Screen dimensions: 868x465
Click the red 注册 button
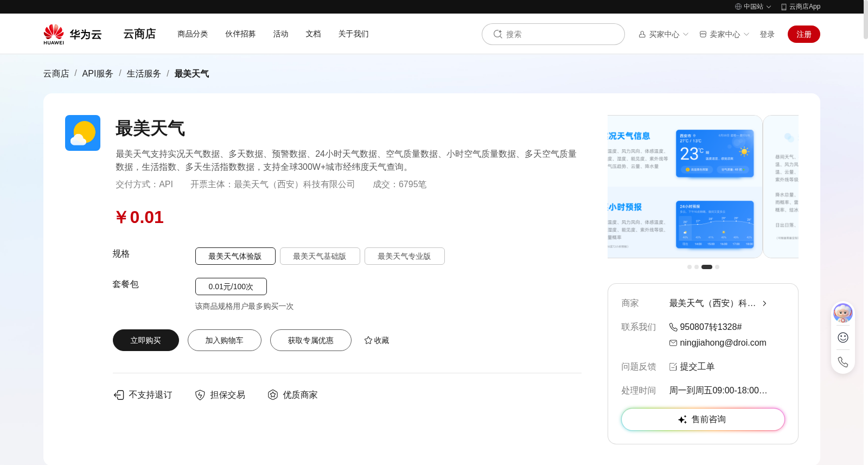804,34
